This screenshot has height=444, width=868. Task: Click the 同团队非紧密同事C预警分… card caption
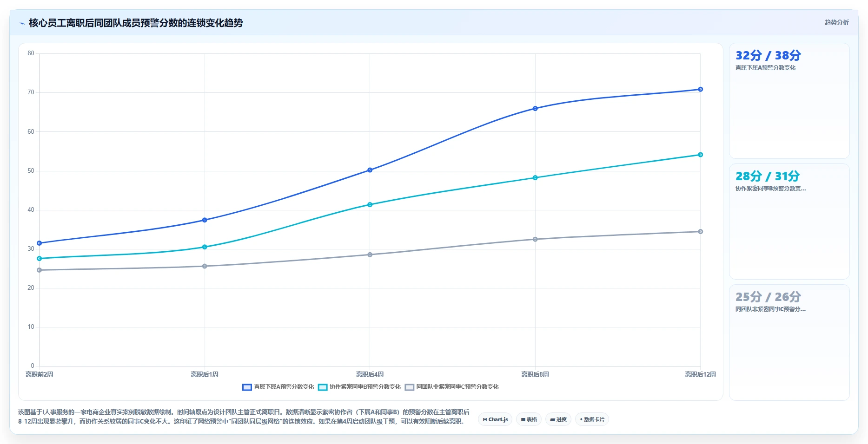point(770,309)
